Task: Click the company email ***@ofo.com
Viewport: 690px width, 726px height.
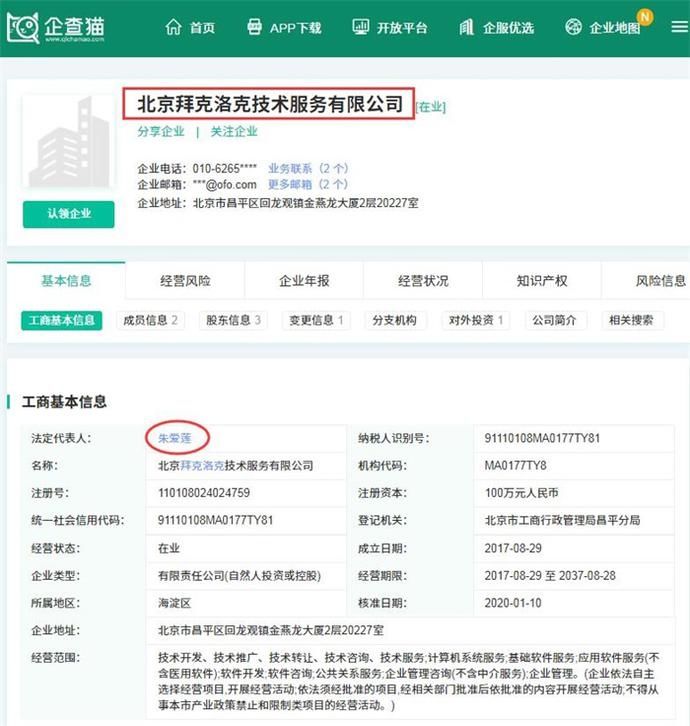Action: coord(225,184)
